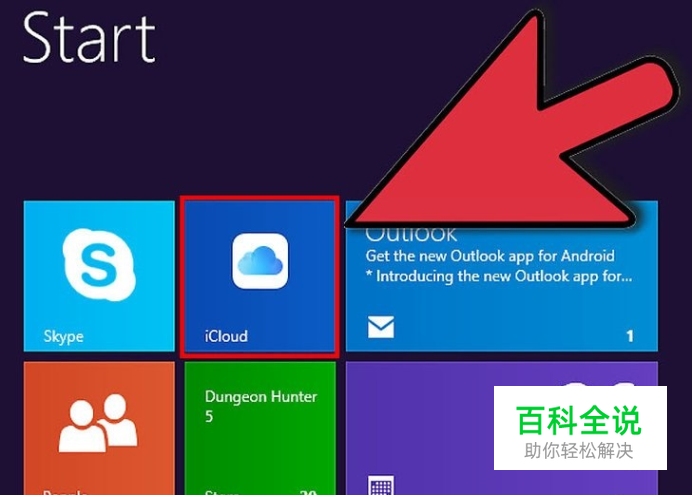Click the unread count 1 in Outlook tile
This screenshot has height=495, width=692.
pos(630,336)
